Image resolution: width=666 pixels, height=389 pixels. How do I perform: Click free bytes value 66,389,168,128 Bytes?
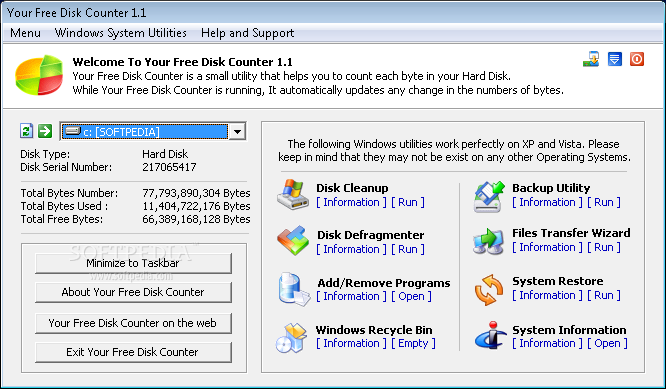point(196,219)
